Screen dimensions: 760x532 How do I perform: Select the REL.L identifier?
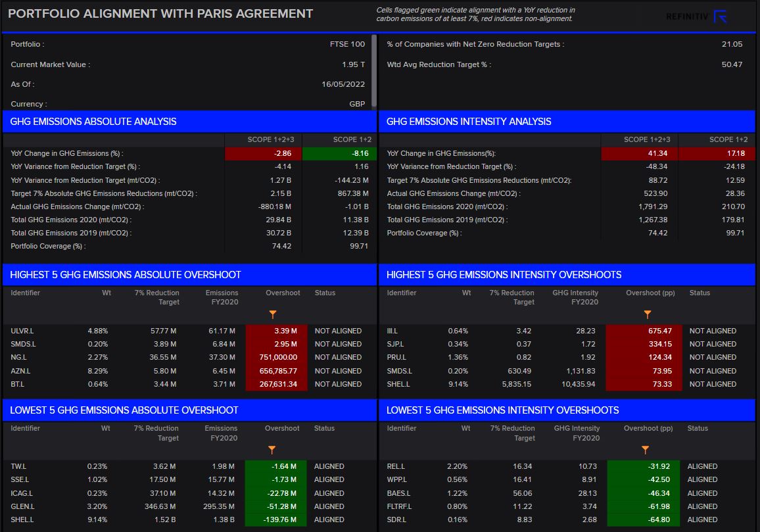click(x=396, y=466)
